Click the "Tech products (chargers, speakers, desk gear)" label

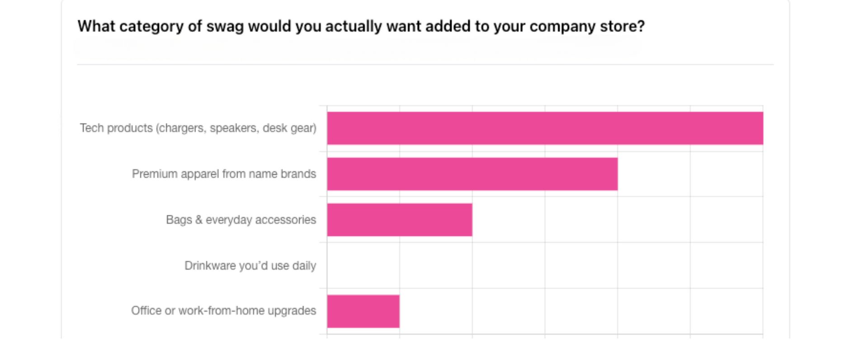click(x=198, y=128)
